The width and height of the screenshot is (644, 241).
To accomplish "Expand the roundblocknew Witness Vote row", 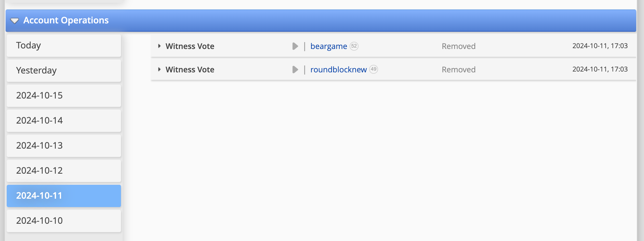I will pos(159,69).
